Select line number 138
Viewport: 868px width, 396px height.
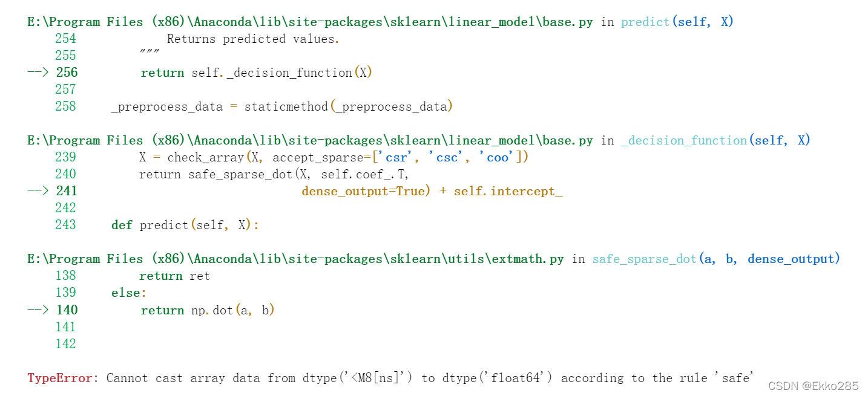tap(65, 275)
